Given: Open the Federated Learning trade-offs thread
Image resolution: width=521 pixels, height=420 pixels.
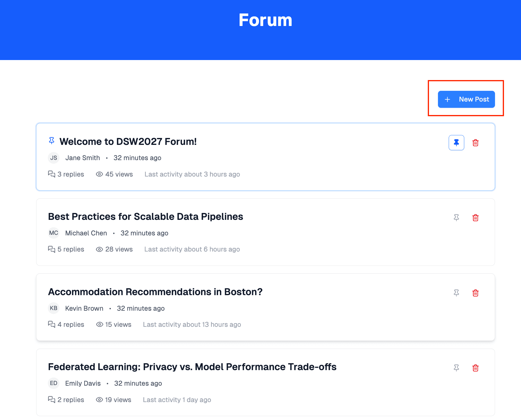Looking at the screenshot, I should click(192, 367).
